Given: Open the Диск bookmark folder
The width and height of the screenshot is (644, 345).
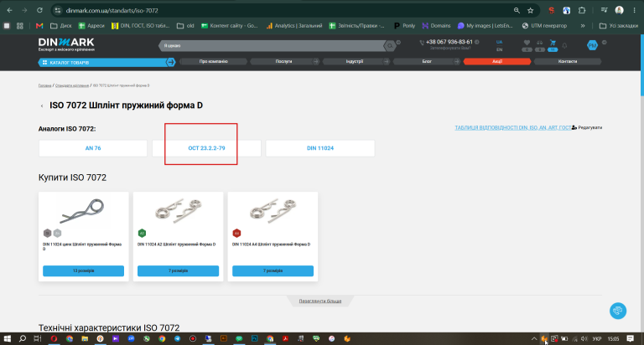Looking at the screenshot, I should 60,25.
